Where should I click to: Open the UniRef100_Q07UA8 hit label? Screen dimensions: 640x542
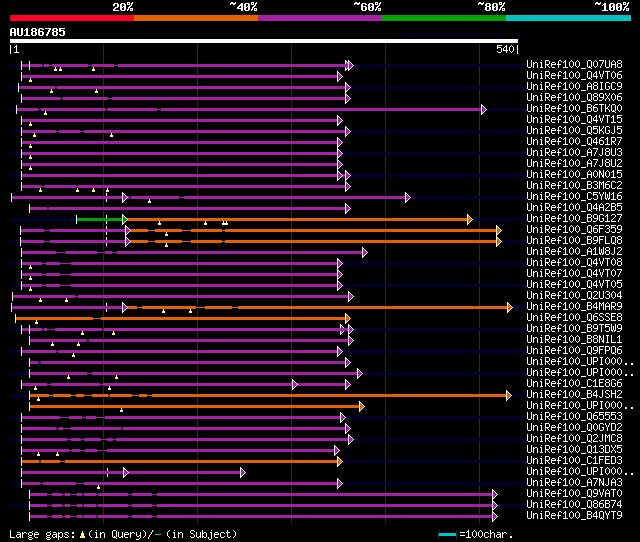point(574,64)
